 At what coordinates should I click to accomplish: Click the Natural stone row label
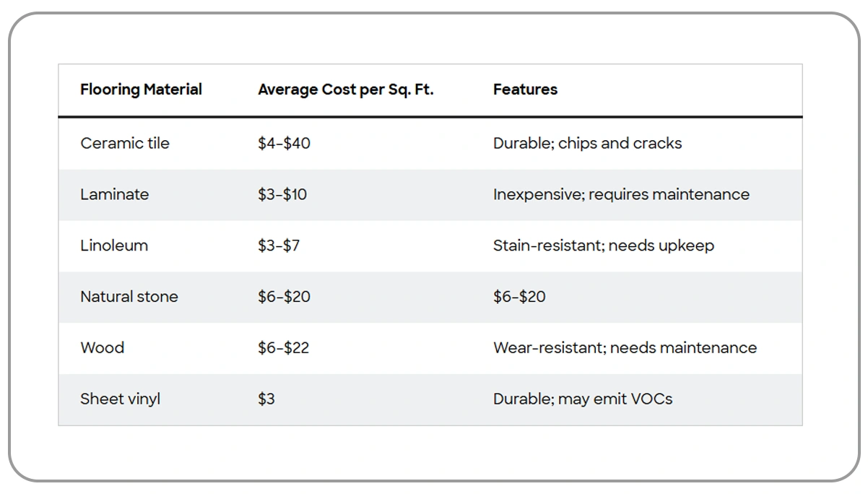click(129, 297)
